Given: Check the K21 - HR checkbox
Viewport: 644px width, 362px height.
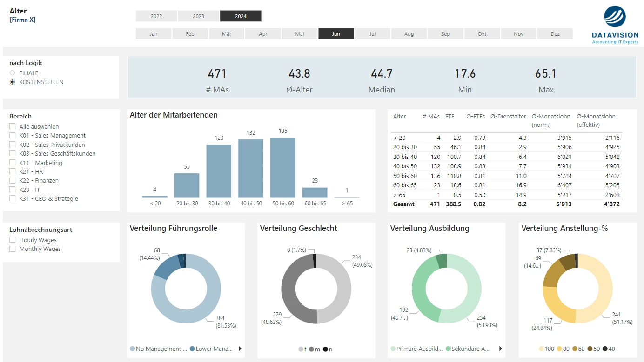Looking at the screenshot, I should [13, 171].
